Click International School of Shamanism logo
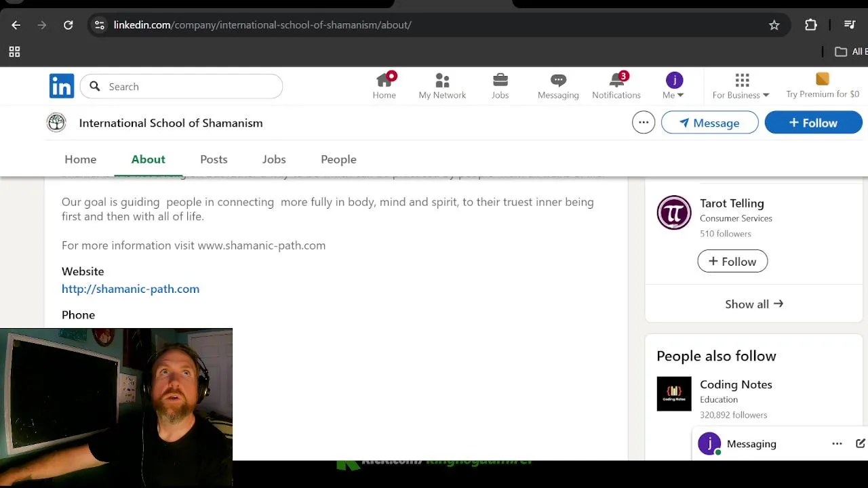 [56, 123]
